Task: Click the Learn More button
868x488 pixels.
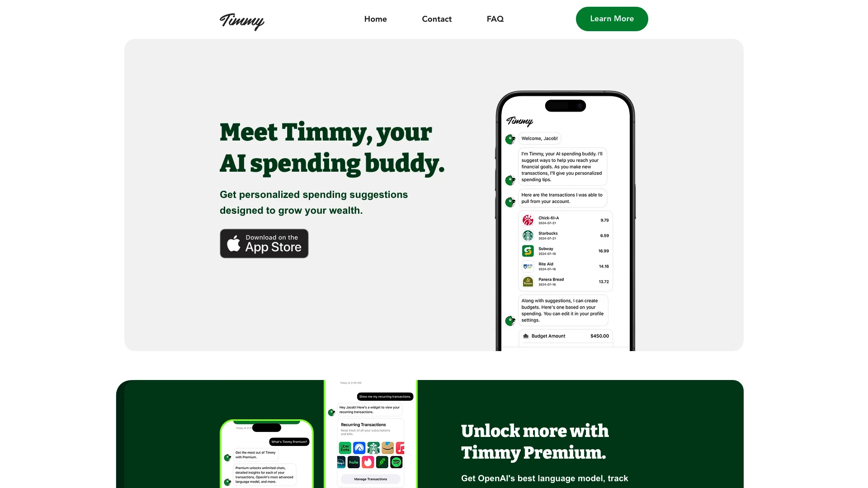Action: point(612,19)
